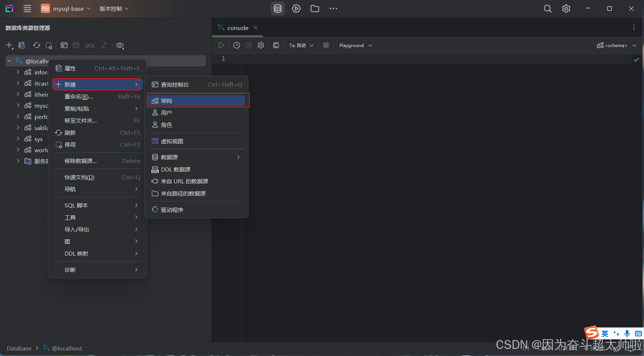The image size is (644, 356).
Task: Choose 虚拟视图 in the submenu
Action: pyautogui.click(x=197, y=141)
